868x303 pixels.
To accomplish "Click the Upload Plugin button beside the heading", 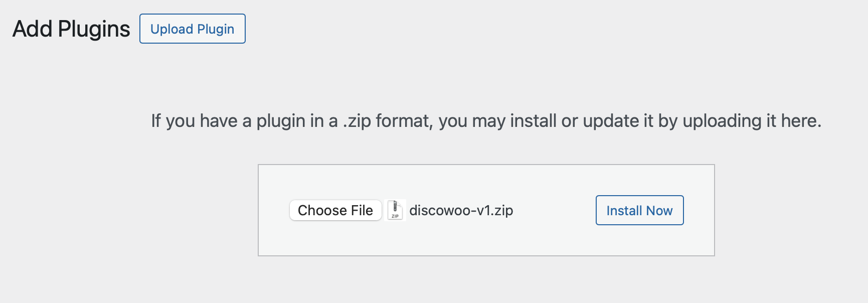I will [192, 29].
